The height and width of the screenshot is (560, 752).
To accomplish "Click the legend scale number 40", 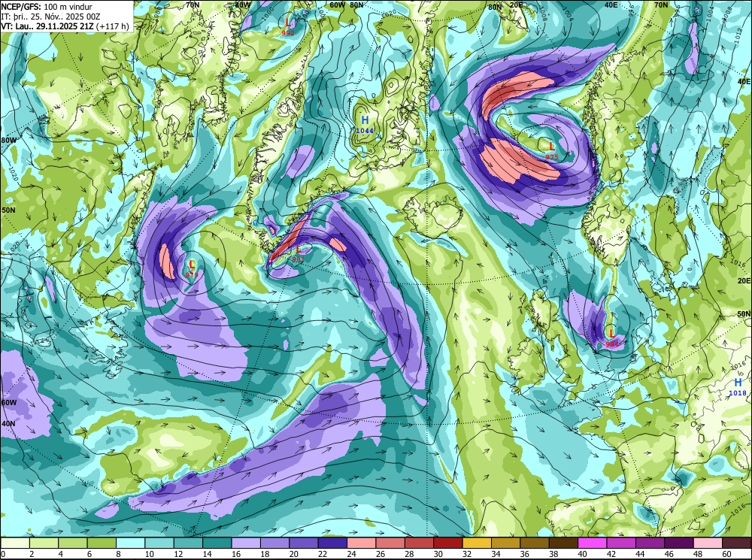I will (x=581, y=554).
